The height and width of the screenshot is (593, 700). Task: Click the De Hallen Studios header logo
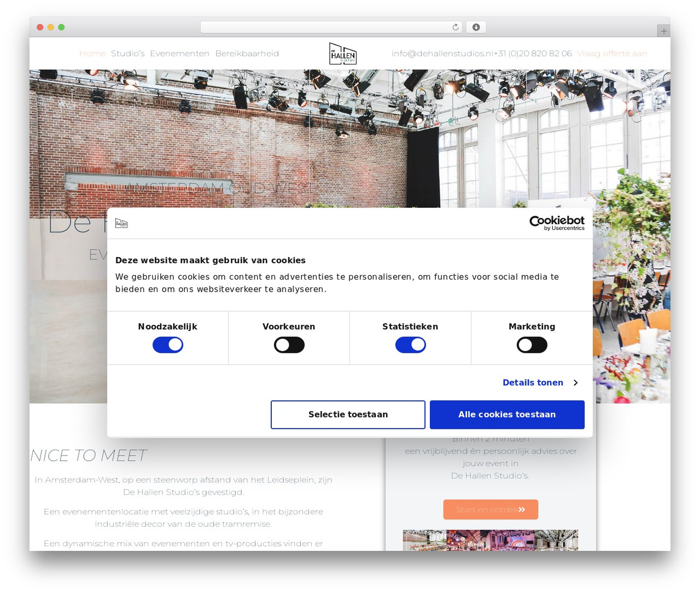click(x=343, y=54)
